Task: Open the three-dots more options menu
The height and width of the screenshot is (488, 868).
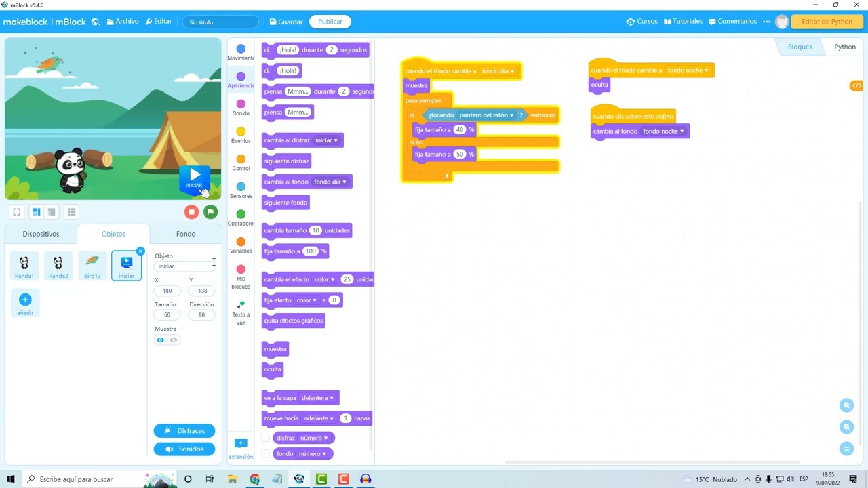Action: pos(766,22)
